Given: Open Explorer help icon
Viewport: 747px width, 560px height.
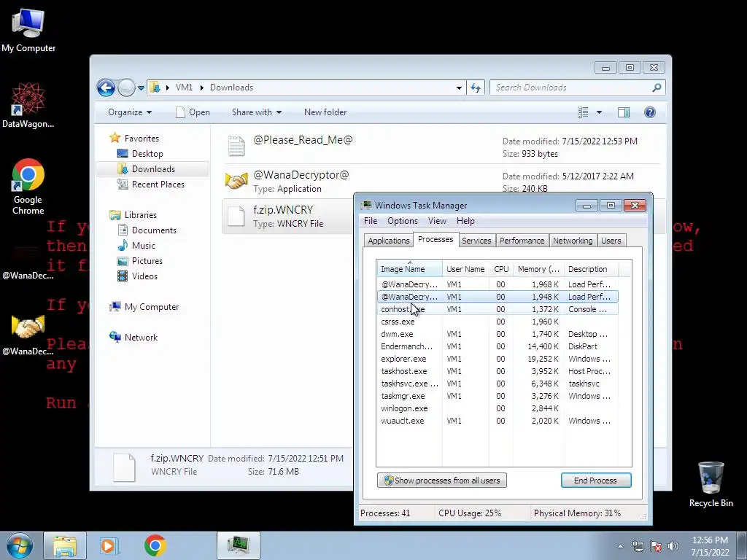Looking at the screenshot, I should 650,112.
